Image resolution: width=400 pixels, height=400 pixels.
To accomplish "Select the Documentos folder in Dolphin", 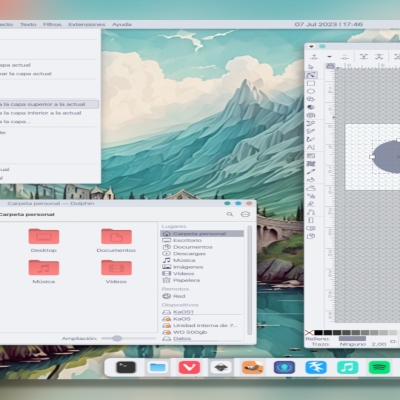I will [x=116, y=240].
